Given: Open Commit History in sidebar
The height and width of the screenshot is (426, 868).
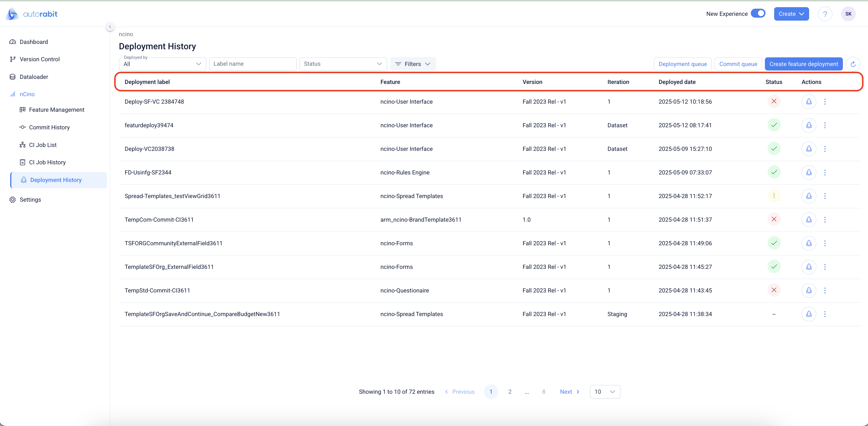Looking at the screenshot, I should 49,127.
